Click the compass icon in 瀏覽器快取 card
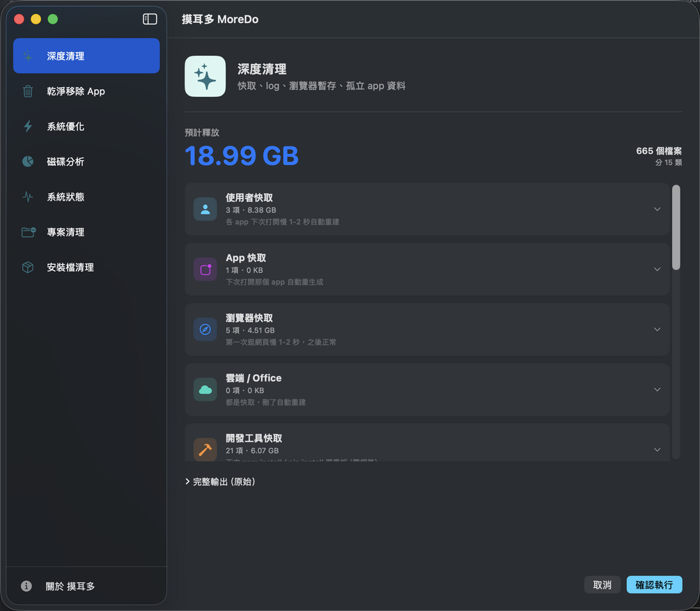 (205, 329)
